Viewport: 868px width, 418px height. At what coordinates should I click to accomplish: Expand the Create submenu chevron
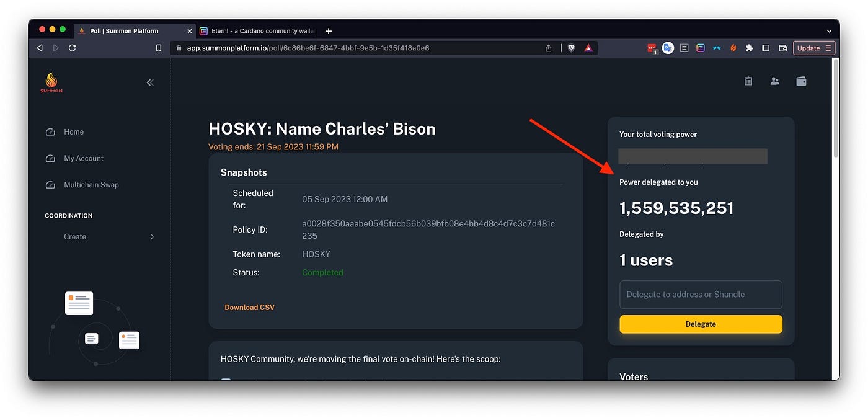[152, 237]
